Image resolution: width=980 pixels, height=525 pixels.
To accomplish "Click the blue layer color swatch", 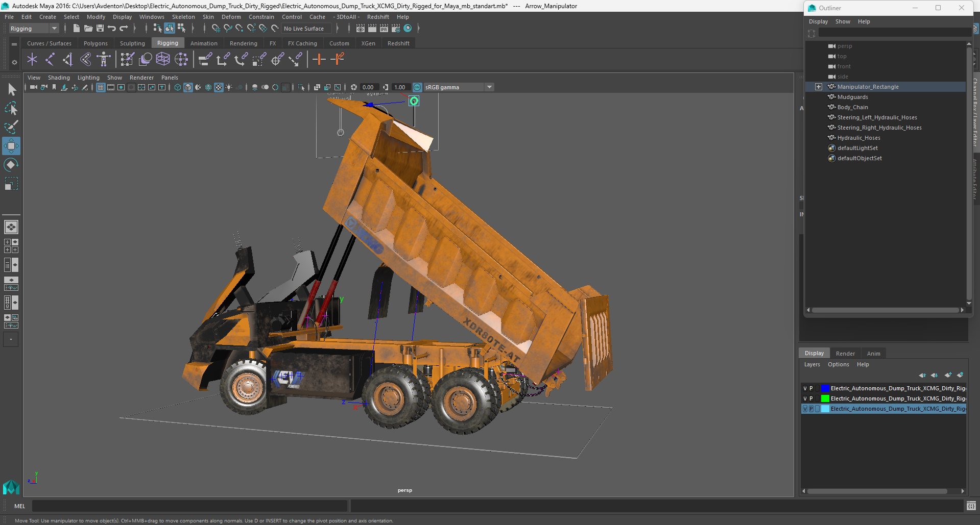I will click(x=825, y=389).
